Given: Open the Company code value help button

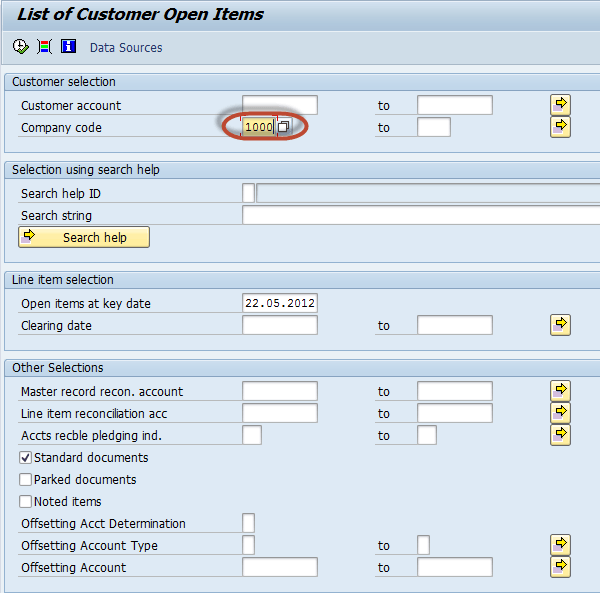Looking at the screenshot, I should (284, 128).
